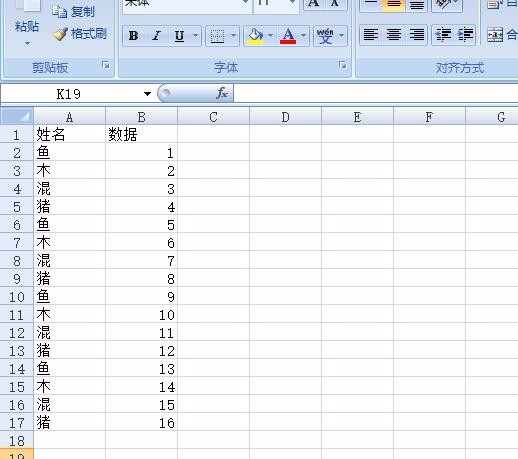Center text horizontally in the cell

coord(394,35)
